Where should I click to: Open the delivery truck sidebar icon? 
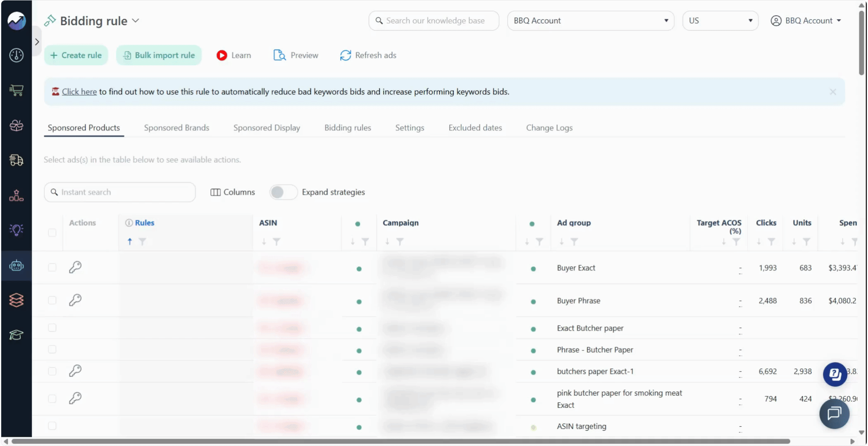click(x=17, y=160)
